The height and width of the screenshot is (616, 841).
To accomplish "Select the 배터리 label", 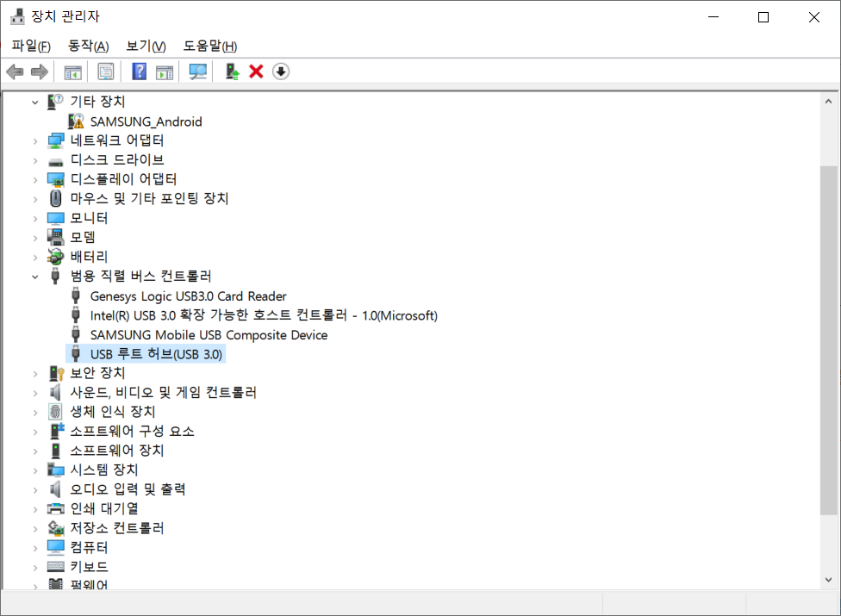I will coord(89,257).
